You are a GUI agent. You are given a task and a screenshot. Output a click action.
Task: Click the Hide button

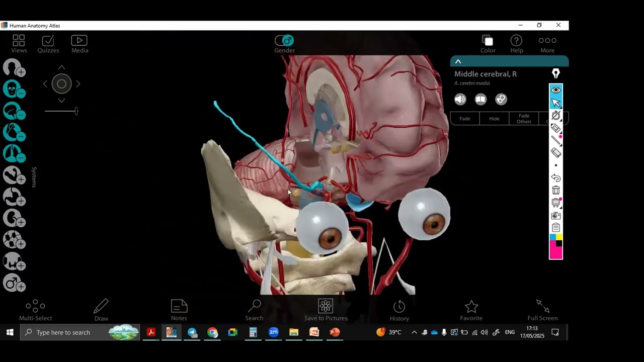coord(494,119)
